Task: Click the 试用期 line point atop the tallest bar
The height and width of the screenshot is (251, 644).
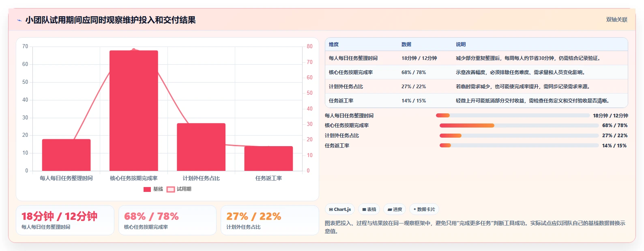Action: 134,50
